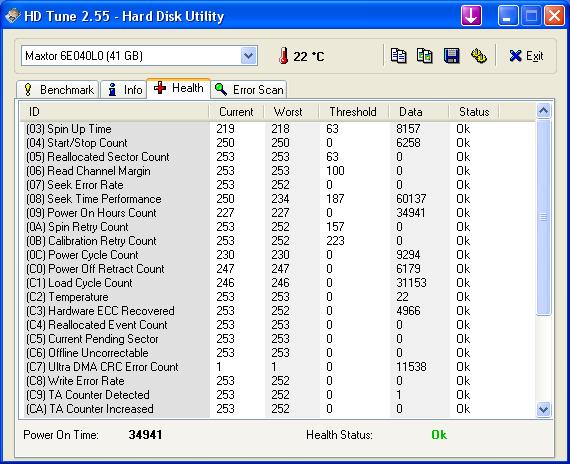Close the HD Tune window

(554, 16)
